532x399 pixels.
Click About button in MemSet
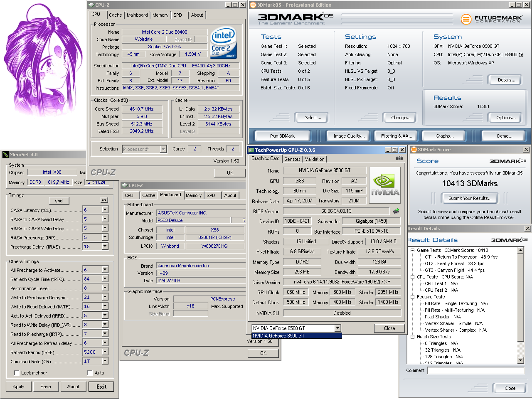(73, 387)
